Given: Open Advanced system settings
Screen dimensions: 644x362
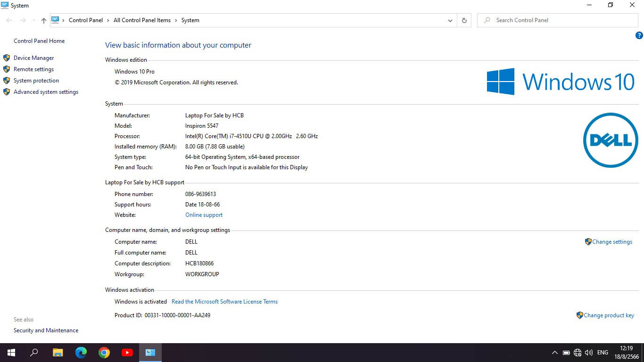Looking at the screenshot, I should 46,92.
